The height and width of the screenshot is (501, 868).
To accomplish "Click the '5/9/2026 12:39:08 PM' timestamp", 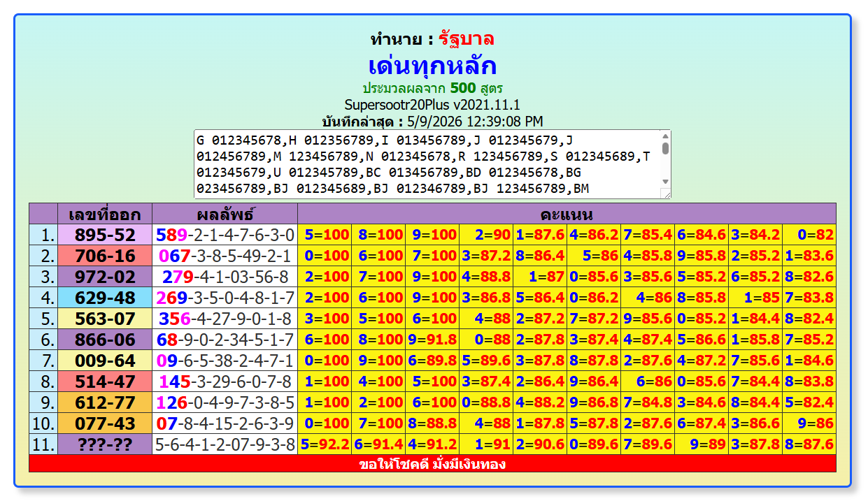I will click(475, 122).
